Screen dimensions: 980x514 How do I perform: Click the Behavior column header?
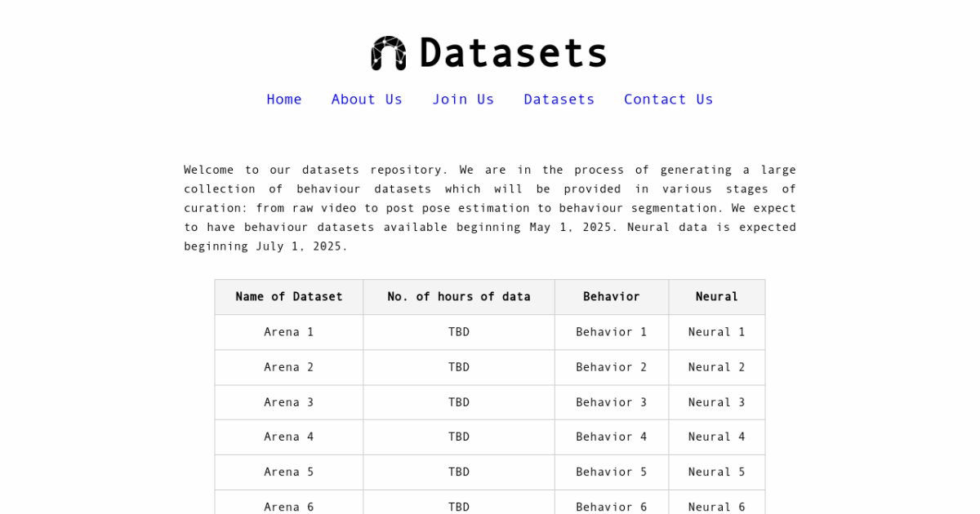tap(612, 297)
